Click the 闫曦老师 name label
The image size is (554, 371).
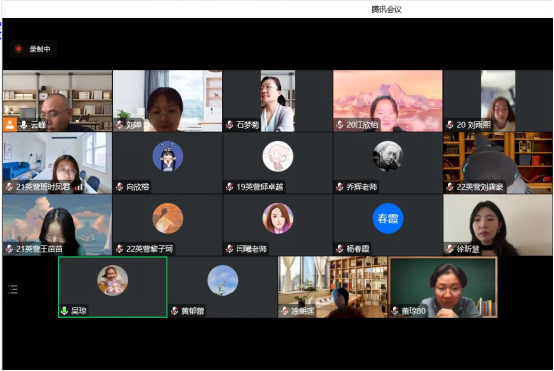coord(252,249)
